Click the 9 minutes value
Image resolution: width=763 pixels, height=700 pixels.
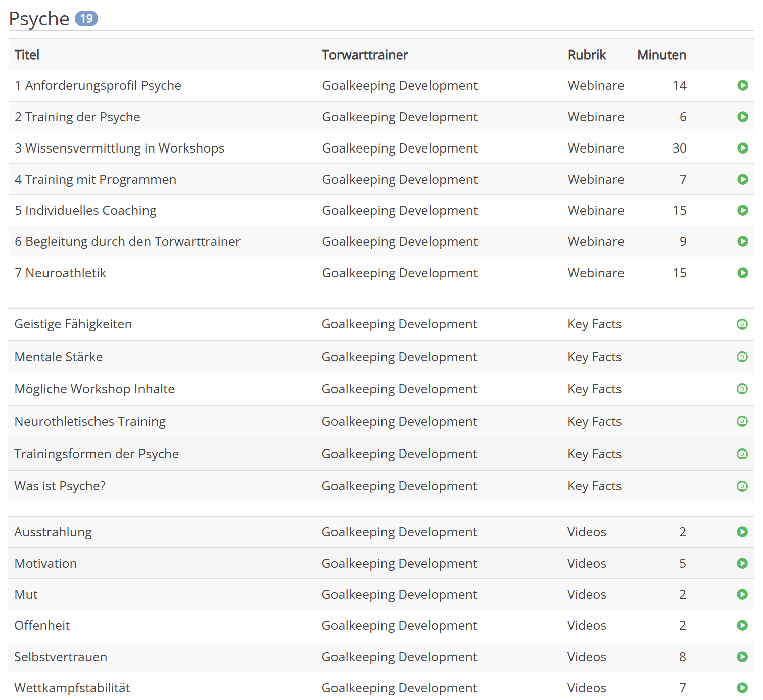click(683, 241)
